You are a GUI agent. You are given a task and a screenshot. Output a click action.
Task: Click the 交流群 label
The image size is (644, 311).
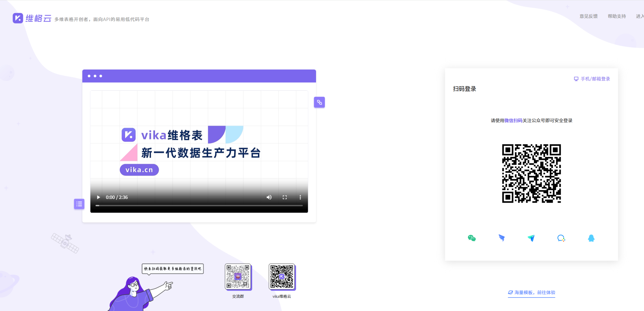tap(238, 296)
